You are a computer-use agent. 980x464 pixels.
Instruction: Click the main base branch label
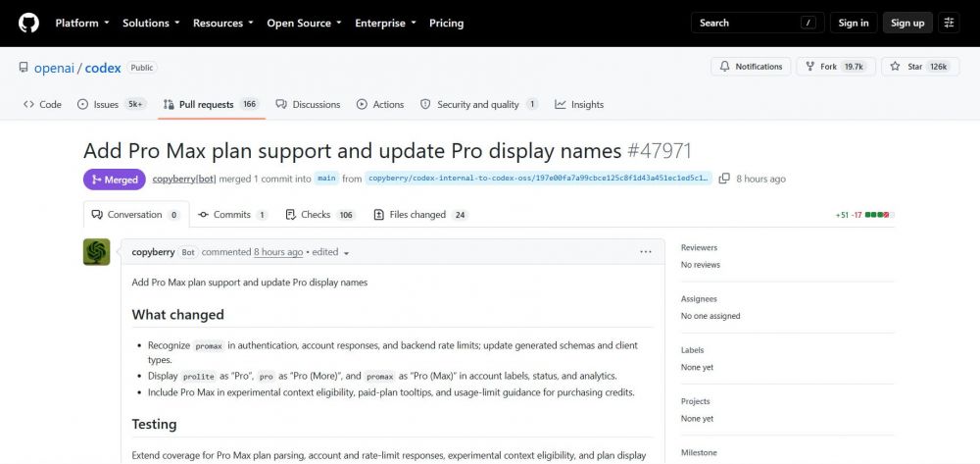[326, 179]
